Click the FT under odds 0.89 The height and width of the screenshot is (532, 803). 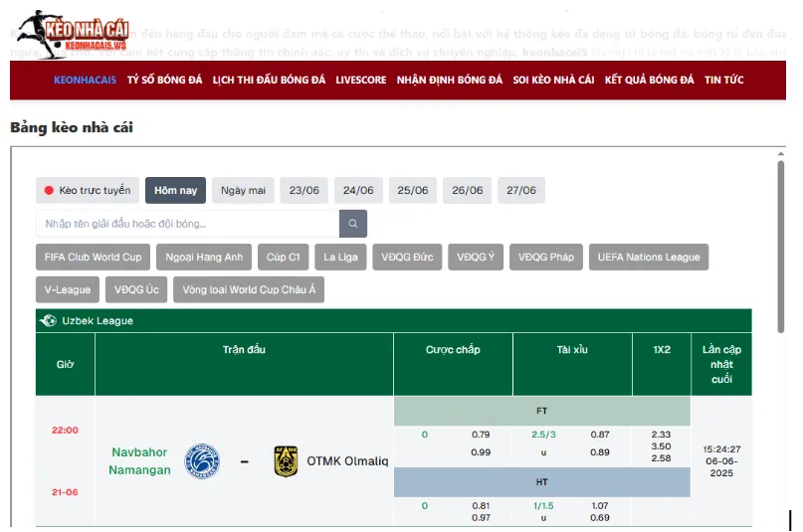pos(600,452)
